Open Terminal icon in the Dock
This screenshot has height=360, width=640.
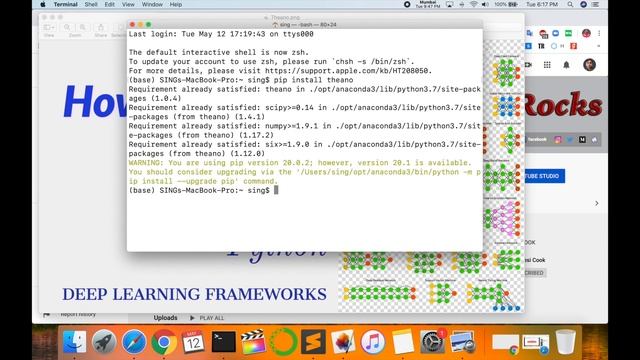223,341
